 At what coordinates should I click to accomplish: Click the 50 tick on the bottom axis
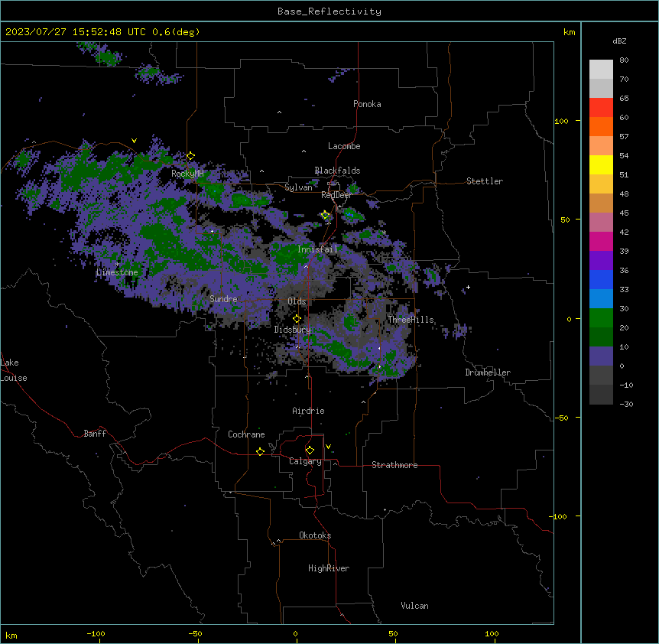393,633
